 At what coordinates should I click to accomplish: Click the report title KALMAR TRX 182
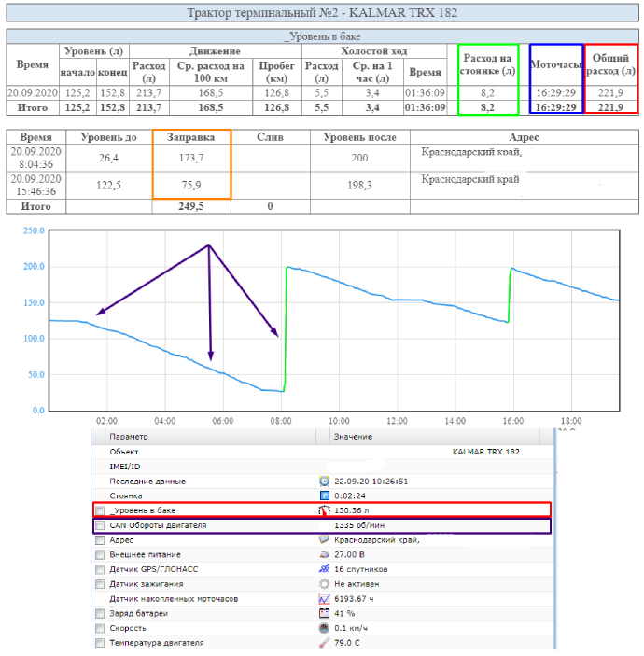pos(322,14)
